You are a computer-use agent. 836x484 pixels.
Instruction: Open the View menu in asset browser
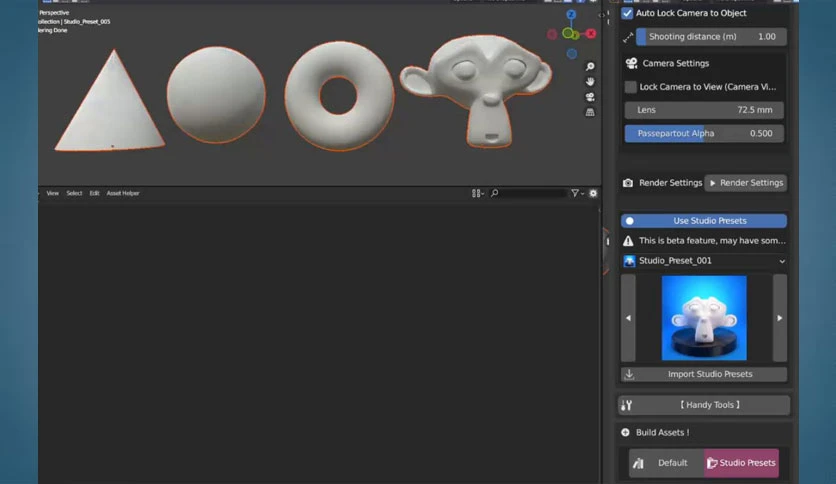pyautogui.click(x=52, y=193)
